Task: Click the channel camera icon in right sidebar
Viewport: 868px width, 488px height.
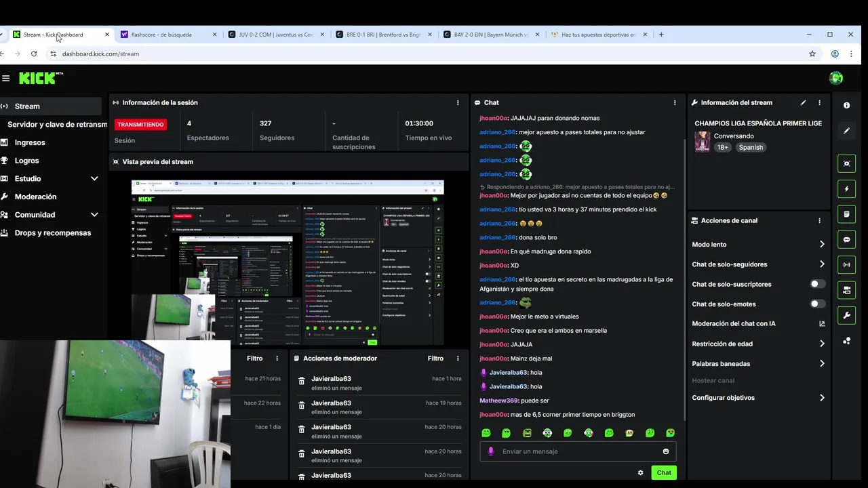Action: point(846,290)
